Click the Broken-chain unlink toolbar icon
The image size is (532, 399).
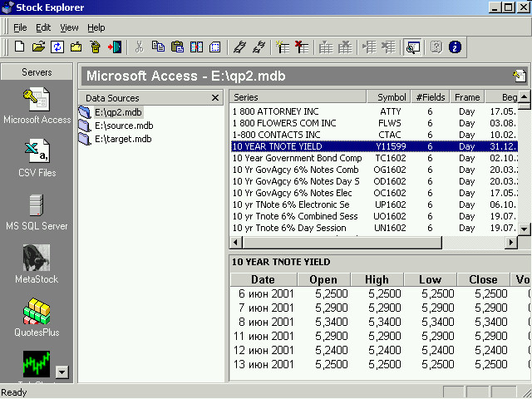point(259,47)
